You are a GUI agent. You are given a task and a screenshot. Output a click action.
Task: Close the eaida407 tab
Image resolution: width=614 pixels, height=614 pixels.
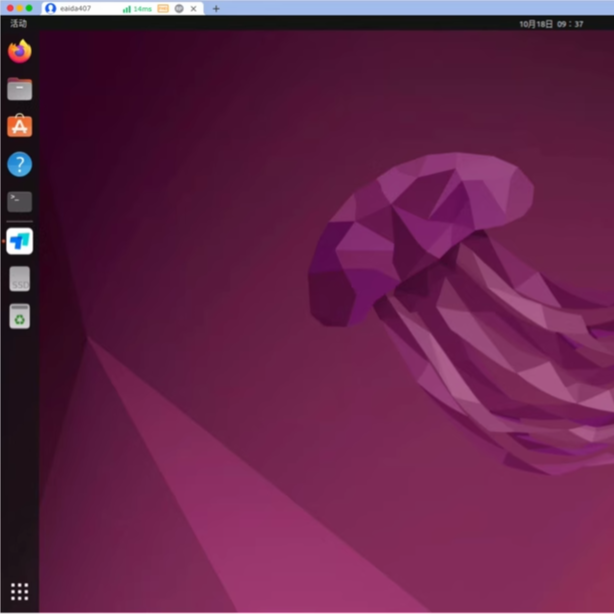(x=193, y=9)
